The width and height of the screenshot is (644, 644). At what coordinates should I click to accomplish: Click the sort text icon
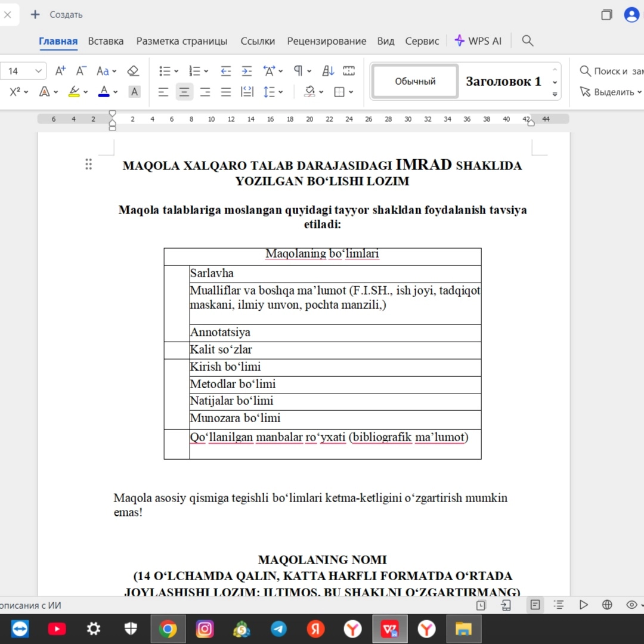pos(328,71)
